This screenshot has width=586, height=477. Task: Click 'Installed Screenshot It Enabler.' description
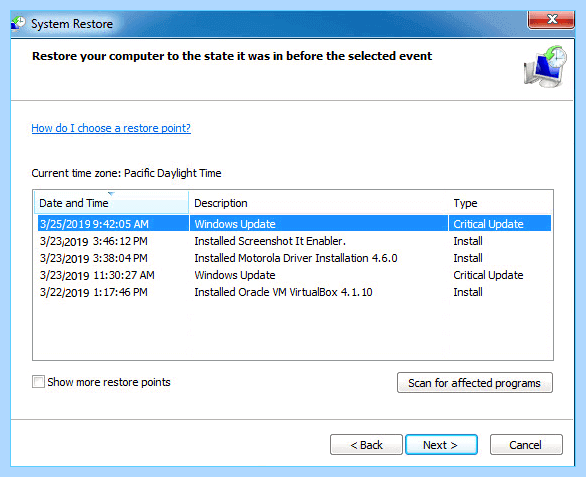(270, 241)
